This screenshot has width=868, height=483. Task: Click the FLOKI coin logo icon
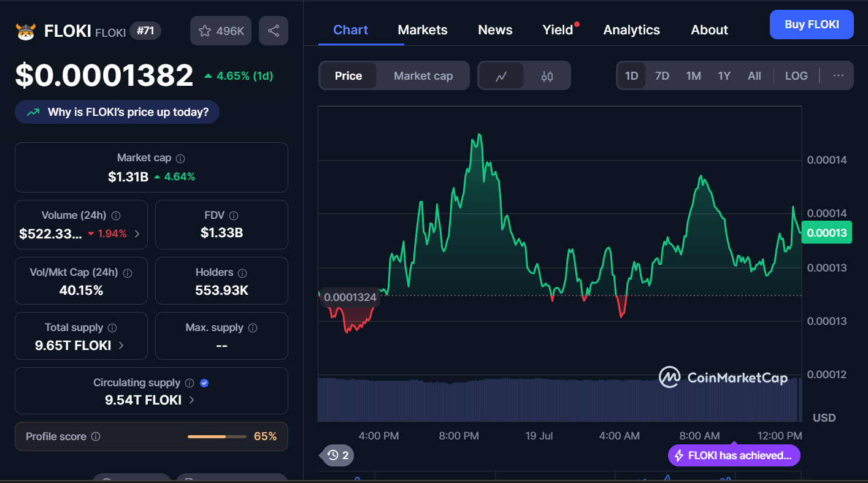coord(26,31)
